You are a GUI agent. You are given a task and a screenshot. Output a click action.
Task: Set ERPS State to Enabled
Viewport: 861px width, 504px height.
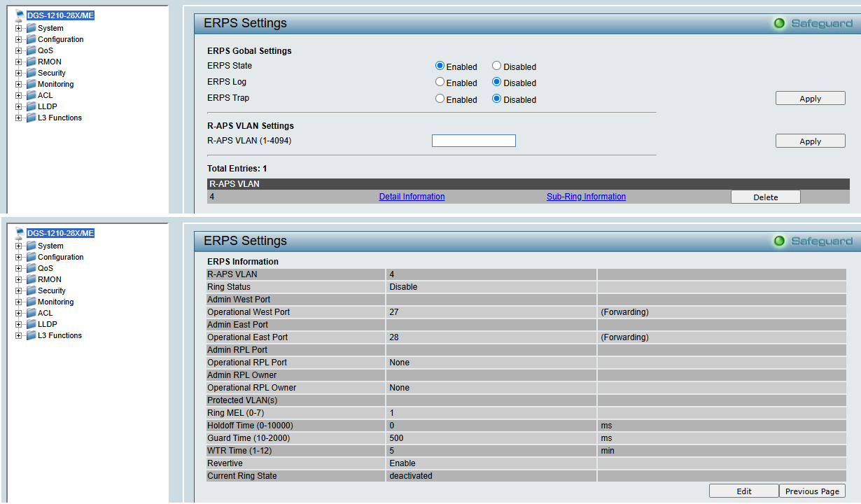[440, 66]
